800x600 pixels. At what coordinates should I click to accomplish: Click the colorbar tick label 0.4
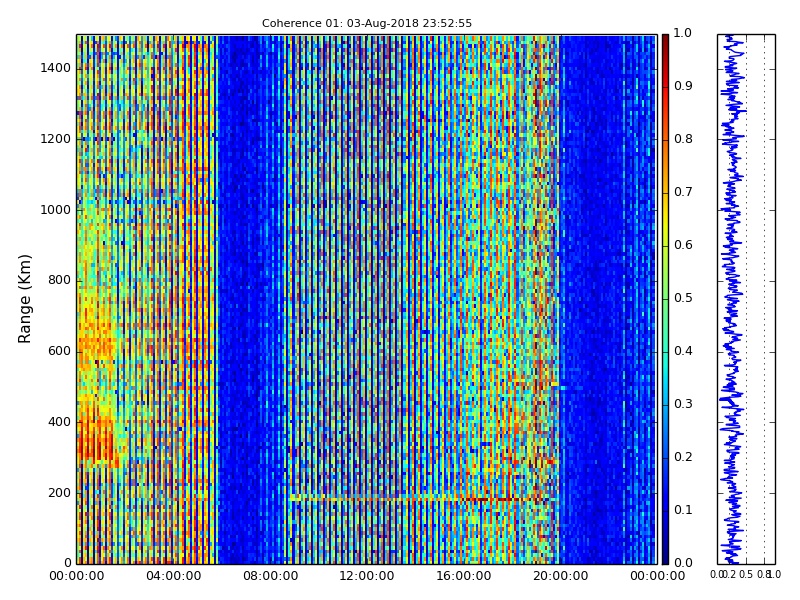click(x=683, y=351)
